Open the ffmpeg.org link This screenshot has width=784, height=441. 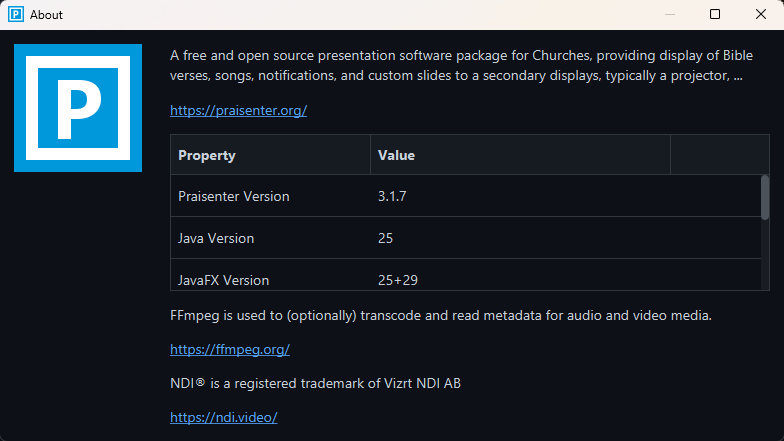[x=230, y=349]
